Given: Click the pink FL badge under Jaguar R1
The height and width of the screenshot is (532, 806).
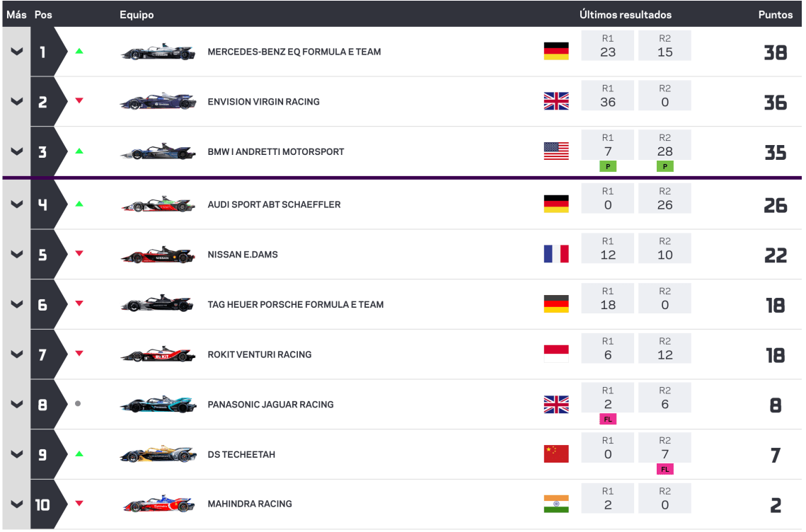Looking at the screenshot, I should click(607, 420).
